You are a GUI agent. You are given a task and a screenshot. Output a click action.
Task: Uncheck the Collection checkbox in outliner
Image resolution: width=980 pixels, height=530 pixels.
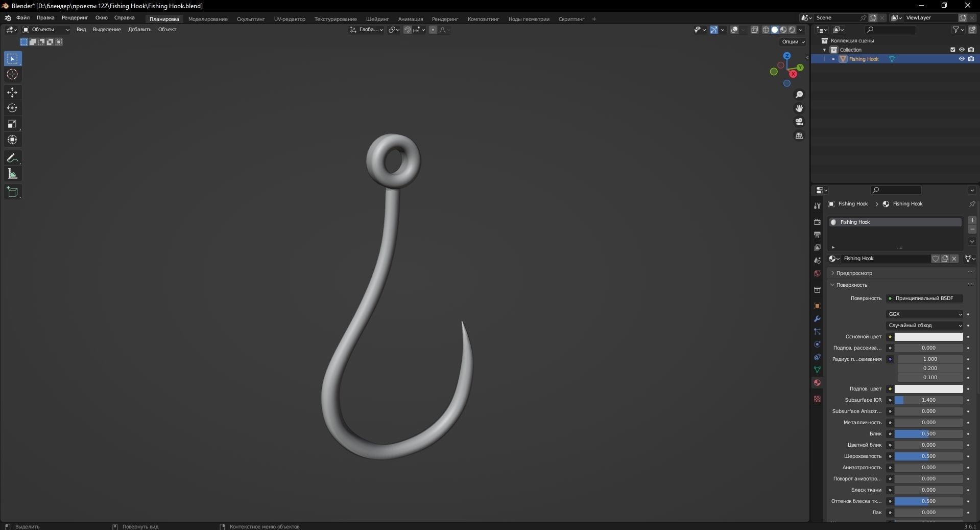pyautogui.click(x=952, y=50)
